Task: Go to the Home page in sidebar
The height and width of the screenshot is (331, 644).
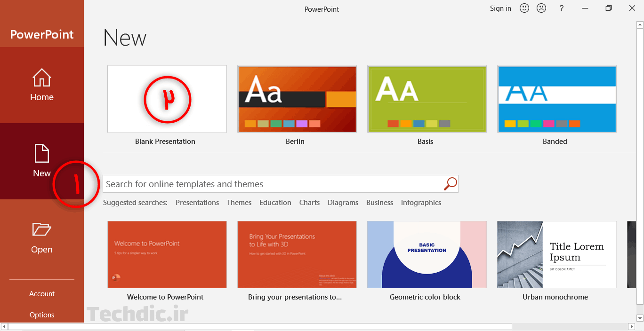Action: click(x=42, y=85)
